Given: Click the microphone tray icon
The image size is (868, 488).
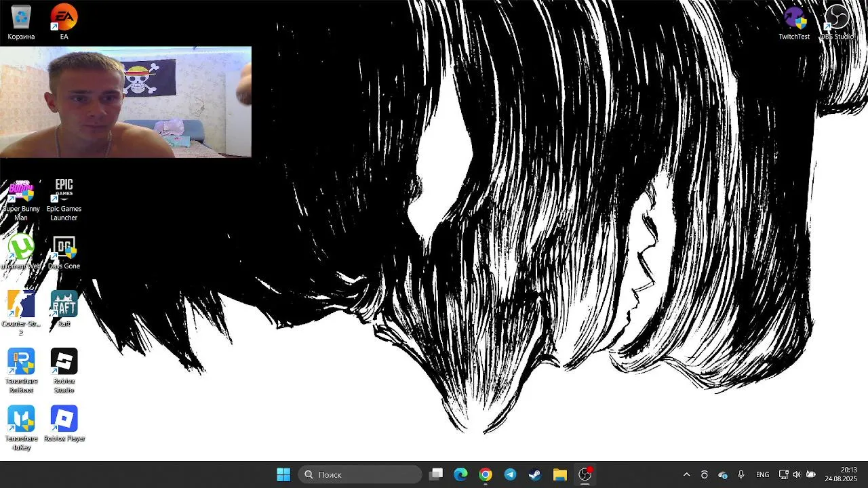Looking at the screenshot, I should coord(741,475).
